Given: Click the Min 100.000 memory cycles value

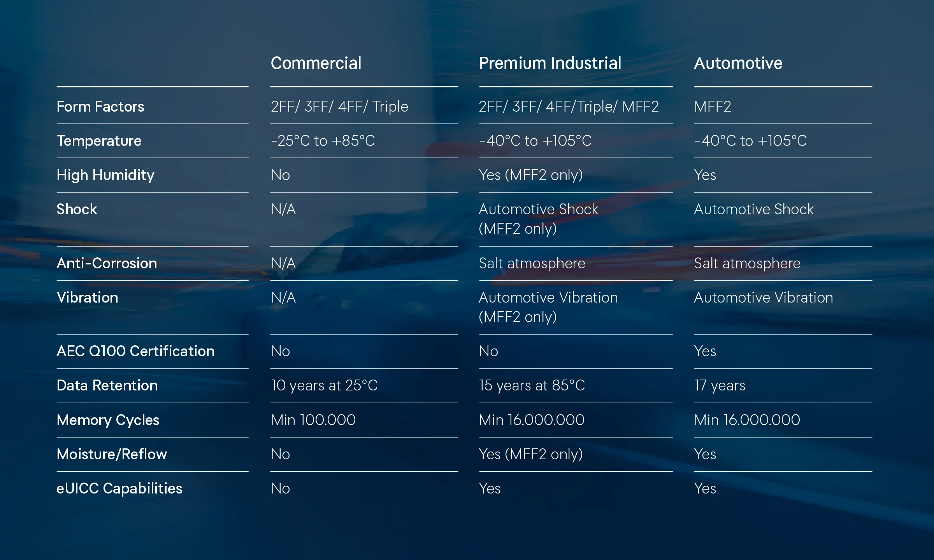Looking at the screenshot, I should (x=313, y=420).
